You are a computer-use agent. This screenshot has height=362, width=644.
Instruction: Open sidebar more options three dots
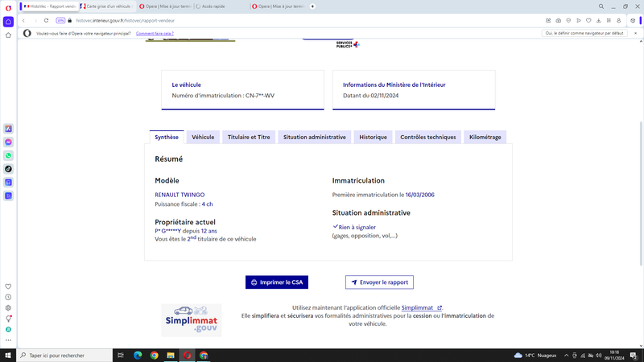[x=8, y=340]
